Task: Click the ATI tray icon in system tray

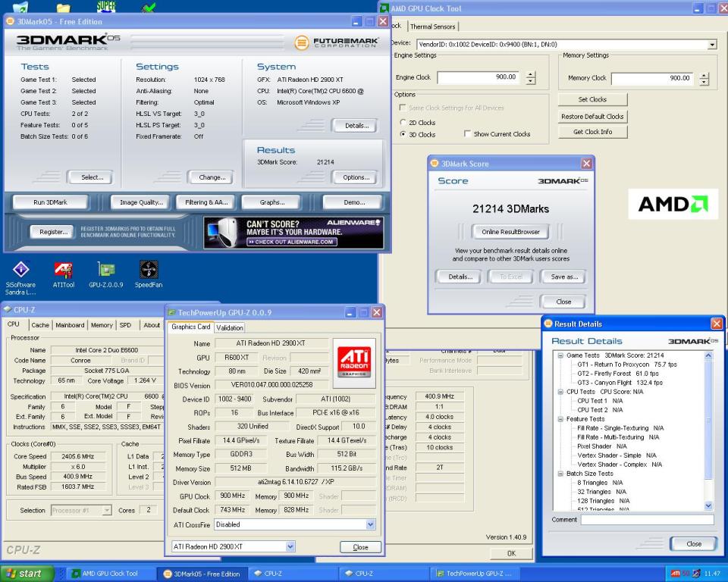Action: pos(676,574)
